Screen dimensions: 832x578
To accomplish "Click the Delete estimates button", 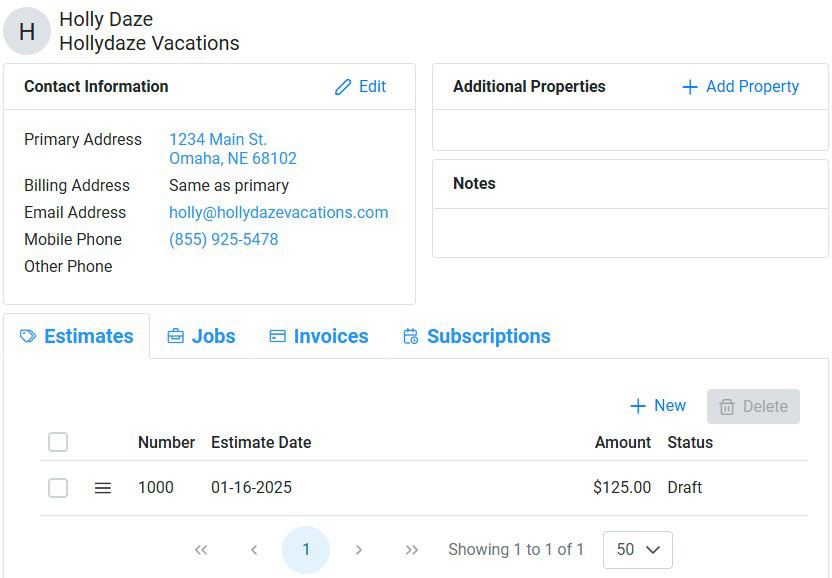I will point(753,407).
